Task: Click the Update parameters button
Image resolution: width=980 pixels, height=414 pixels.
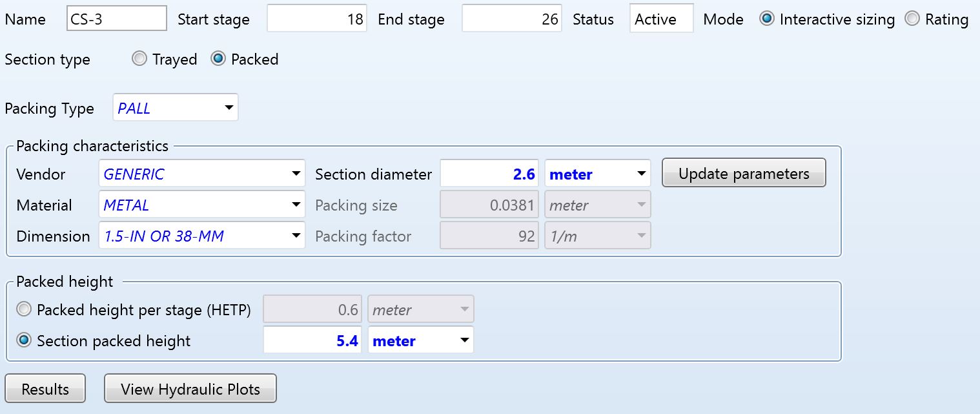Action: pos(744,174)
